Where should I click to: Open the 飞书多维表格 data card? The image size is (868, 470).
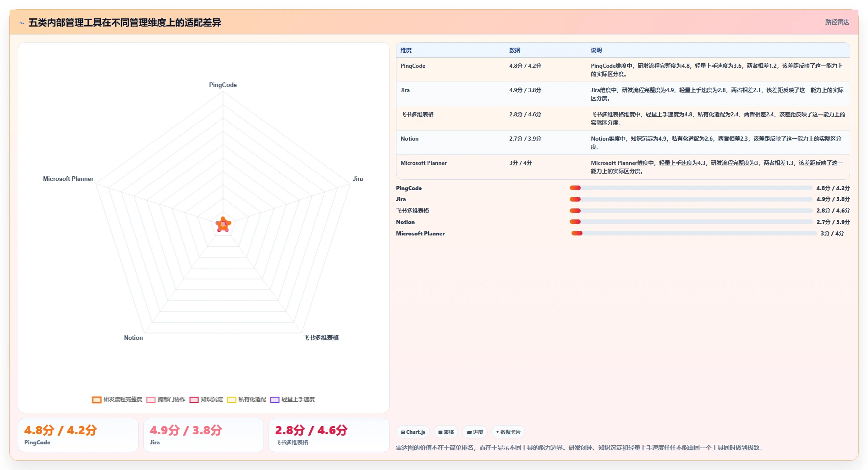coord(329,435)
